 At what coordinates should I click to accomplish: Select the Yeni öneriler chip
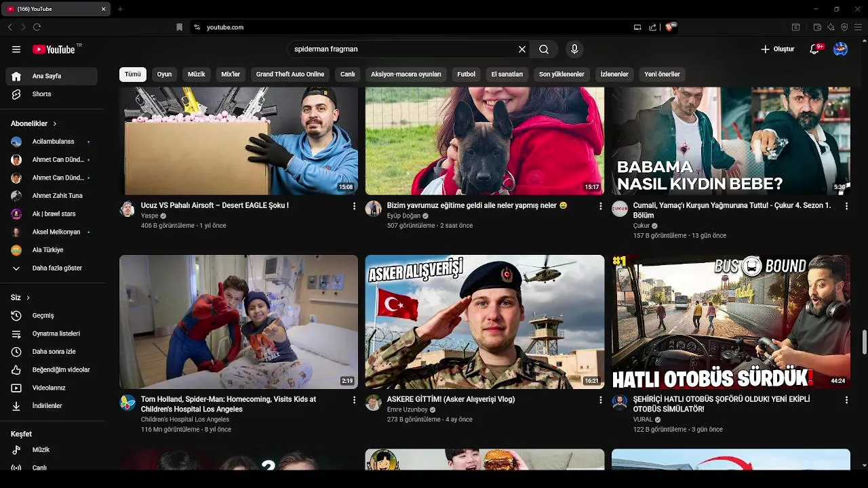pyautogui.click(x=662, y=75)
